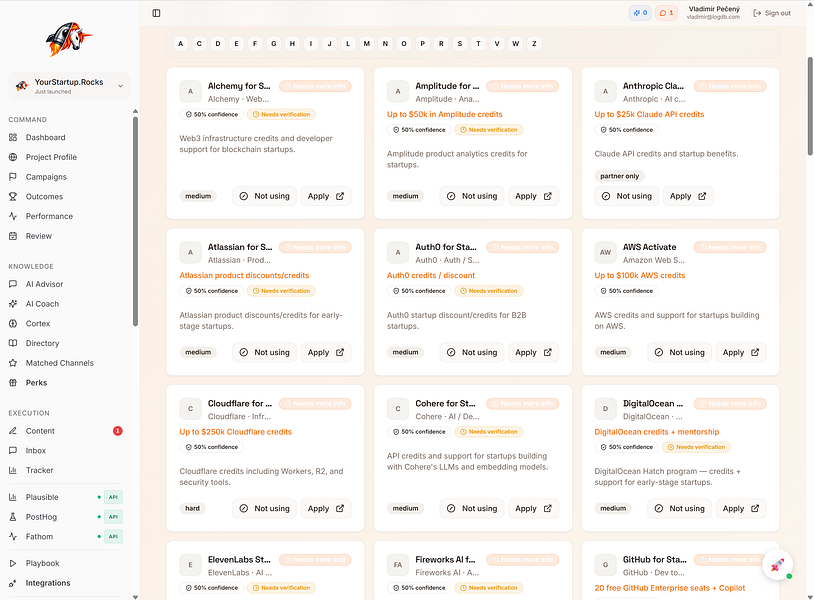
Task: Filter perks by letter C
Action: point(199,44)
